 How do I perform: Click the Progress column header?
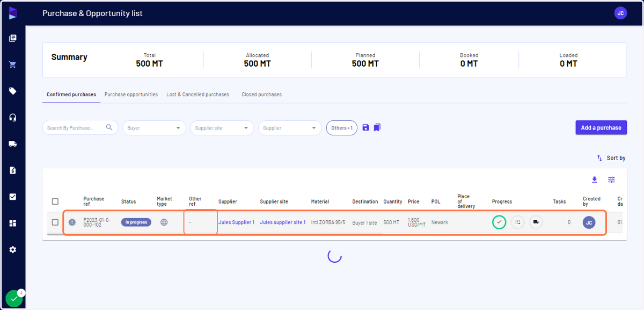[x=502, y=201]
